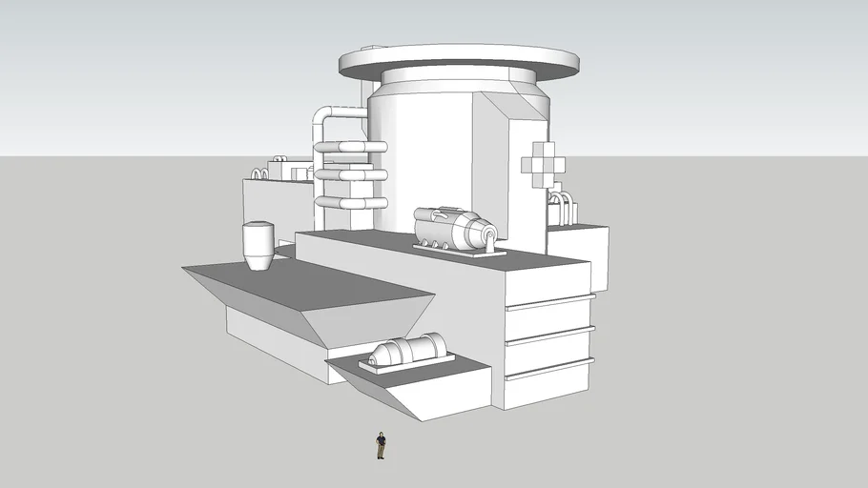The image size is (868, 488).
Task: Click the small conical hopper tank at left
Action: tap(258, 246)
